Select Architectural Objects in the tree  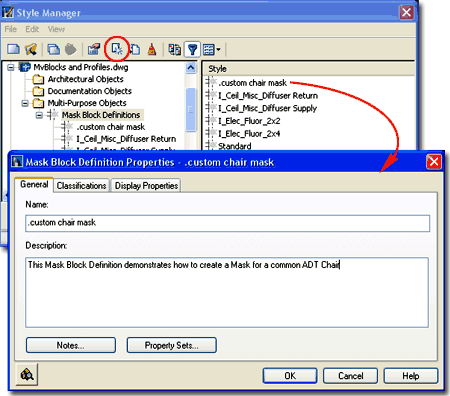click(x=85, y=79)
